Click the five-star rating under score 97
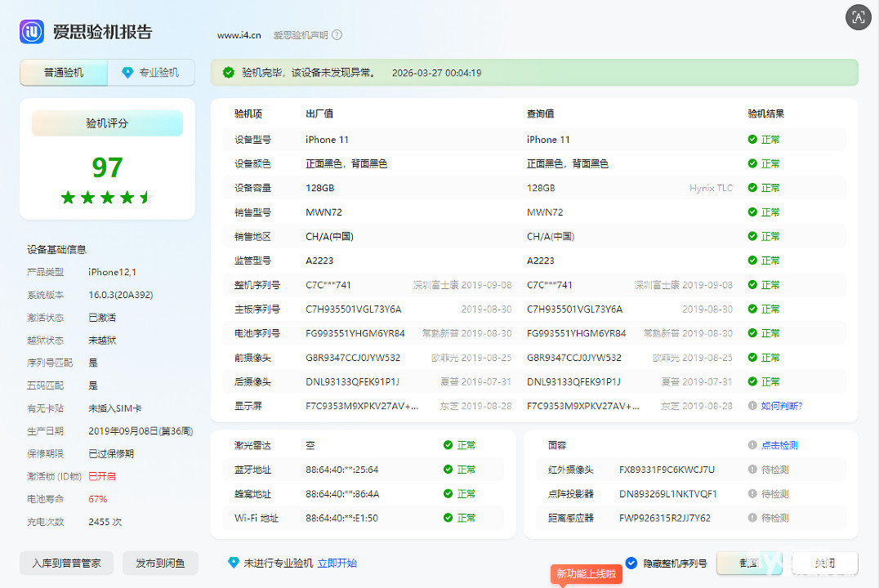The height and width of the screenshot is (588, 879). point(107,197)
